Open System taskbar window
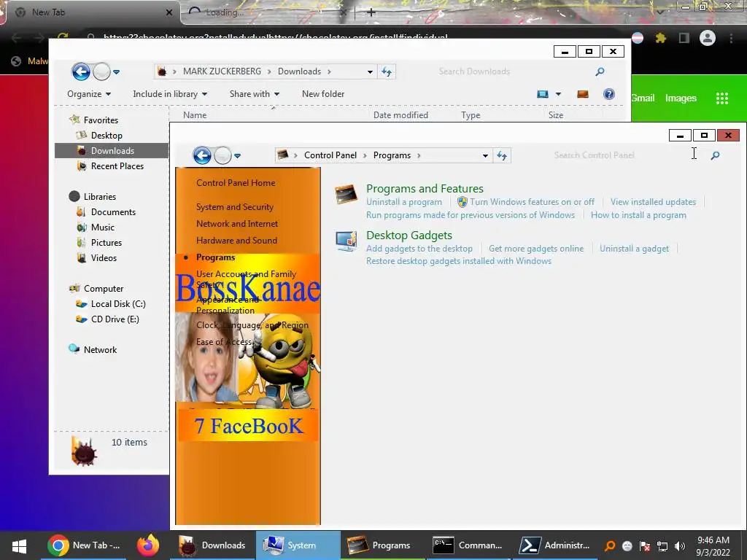The width and height of the screenshot is (747, 560). [x=298, y=545]
